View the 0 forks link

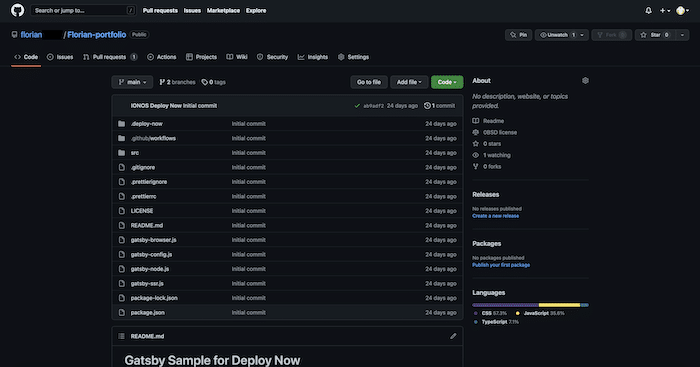(487, 167)
